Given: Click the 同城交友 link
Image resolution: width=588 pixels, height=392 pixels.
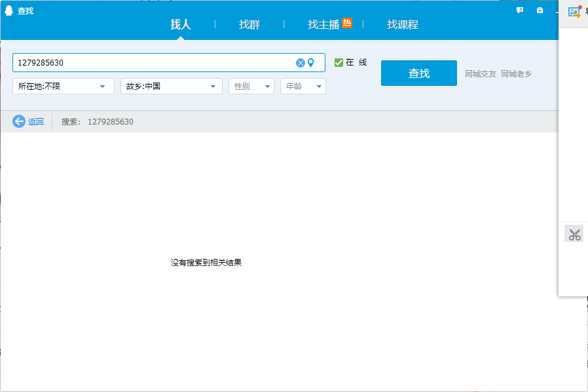Looking at the screenshot, I should pyautogui.click(x=481, y=73).
